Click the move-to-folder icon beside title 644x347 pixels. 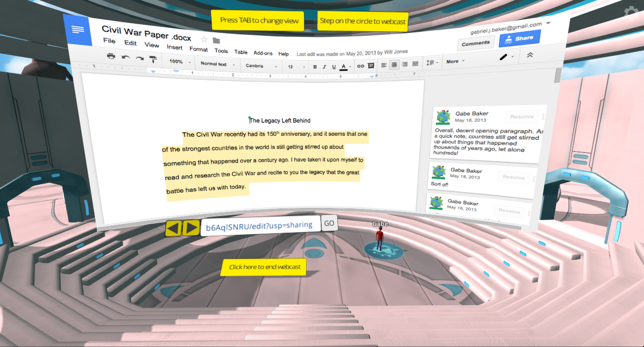coord(216,41)
